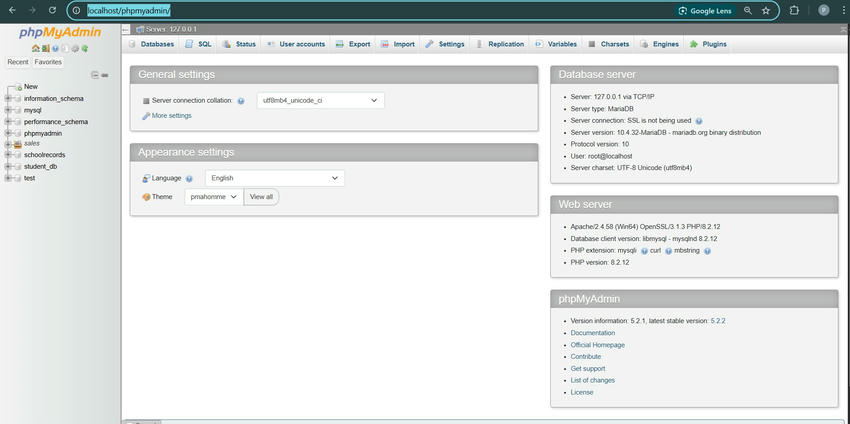Open the Databases tab

(152, 44)
